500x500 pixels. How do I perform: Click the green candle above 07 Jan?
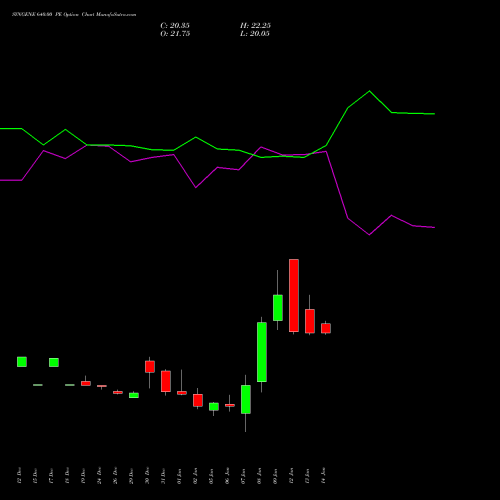point(246,399)
